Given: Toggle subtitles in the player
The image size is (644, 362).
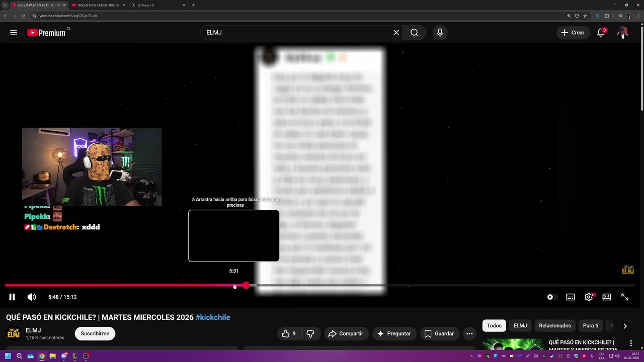Looking at the screenshot, I should pyautogui.click(x=571, y=297).
